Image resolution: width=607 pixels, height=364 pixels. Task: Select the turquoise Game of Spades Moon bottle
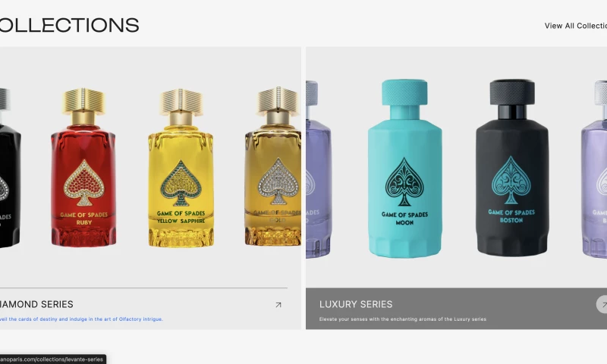point(405,168)
